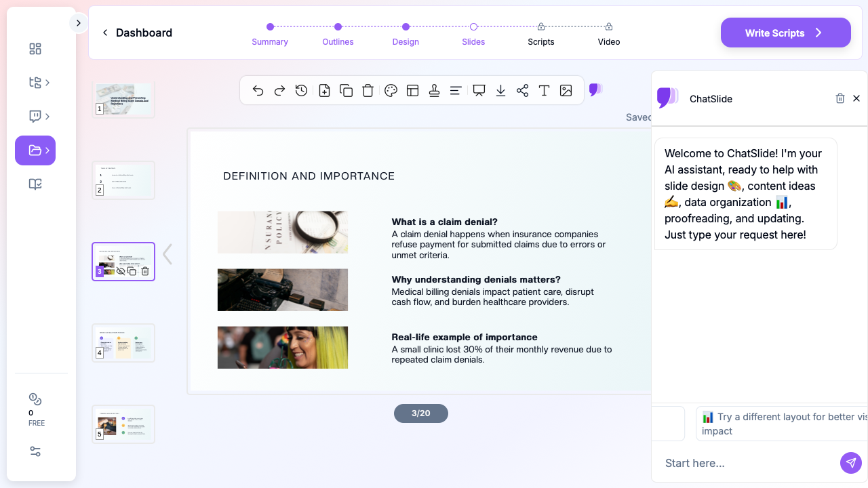The width and height of the screenshot is (868, 488).
Task: Select slide 4 thumbnail
Action: (123, 343)
